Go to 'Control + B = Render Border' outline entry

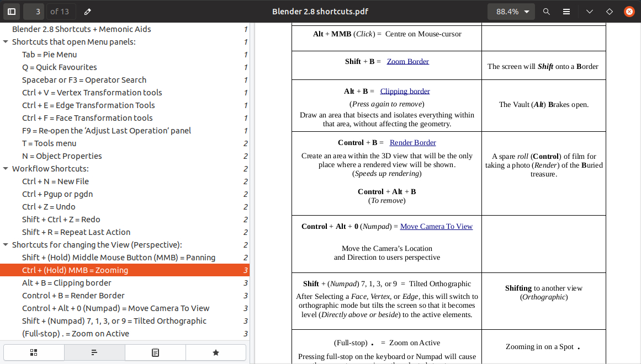click(x=125, y=296)
